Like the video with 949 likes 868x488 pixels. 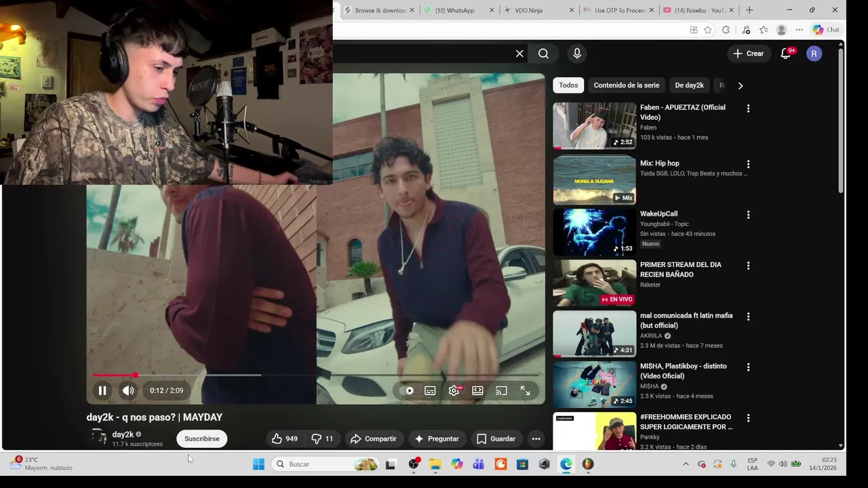tap(285, 439)
